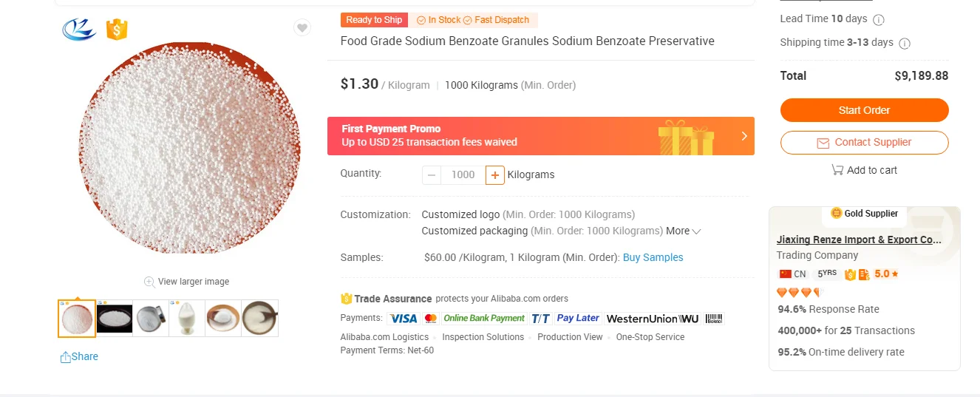
Task: Click the gold dollar shield badge
Action: (x=117, y=29)
